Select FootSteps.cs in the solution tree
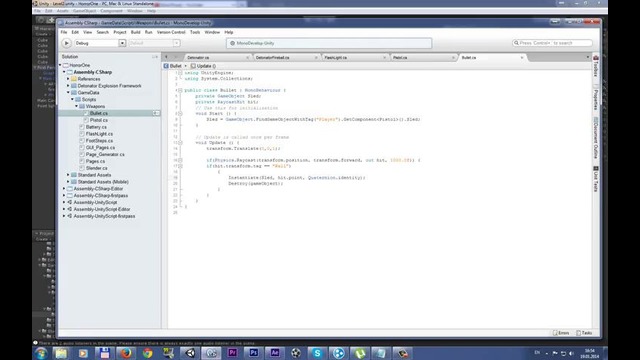This screenshot has width=640, height=360. (x=99, y=141)
